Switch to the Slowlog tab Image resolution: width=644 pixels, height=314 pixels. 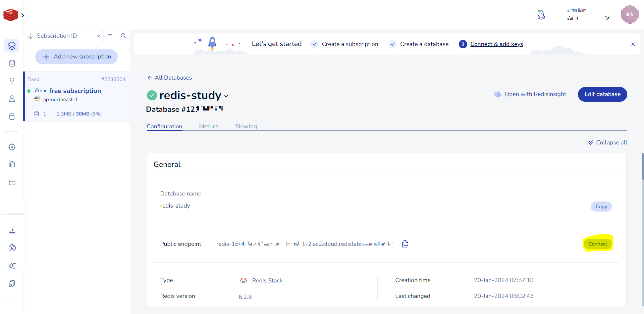pos(246,126)
